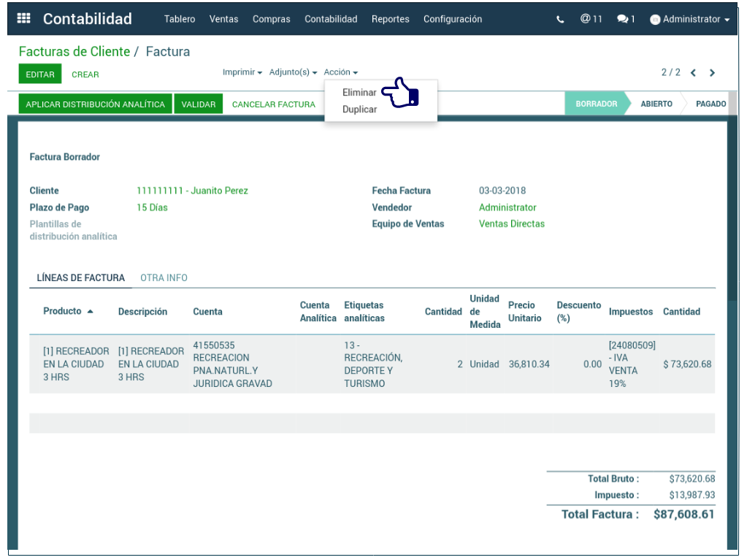Viewport: 747px width, 560px height.
Task: Click the Editar button
Action: (40, 74)
